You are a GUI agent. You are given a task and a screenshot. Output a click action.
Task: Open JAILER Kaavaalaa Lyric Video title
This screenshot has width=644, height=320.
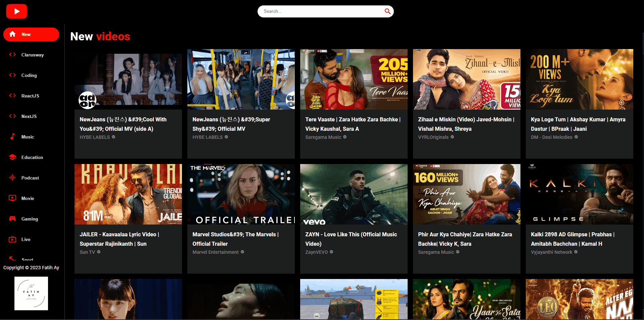pyautogui.click(x=119, y=239)
